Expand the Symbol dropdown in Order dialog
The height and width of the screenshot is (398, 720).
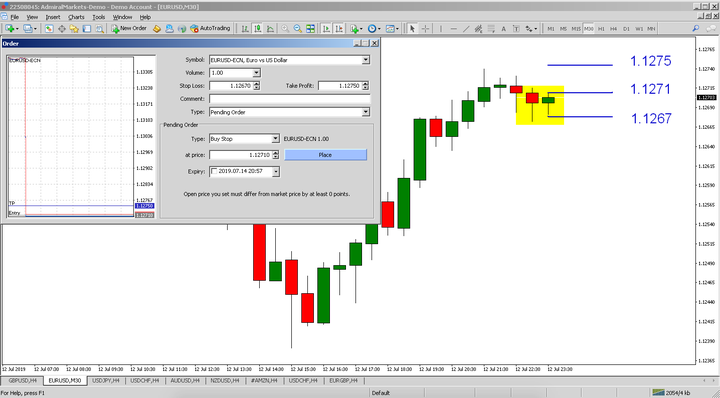coord(366,60)
